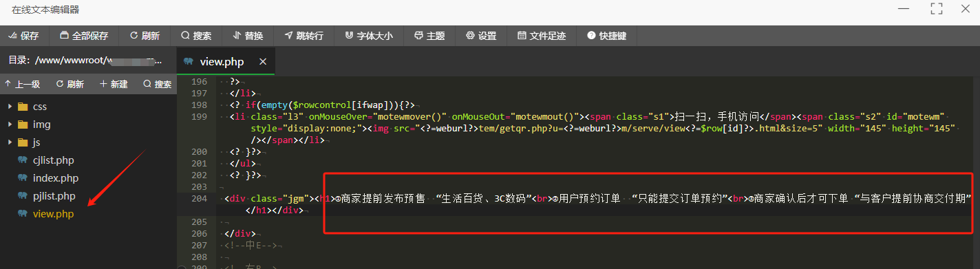
Task: Select the js folder icon
Action: (x=23, y=142)
